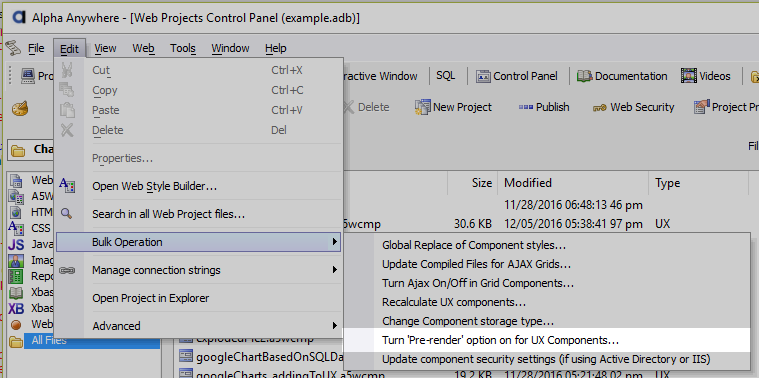
Task: Open the Web menu
Action: [143, 48]
